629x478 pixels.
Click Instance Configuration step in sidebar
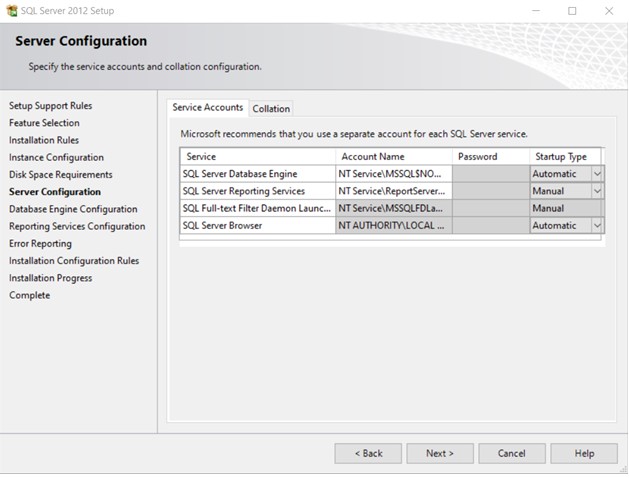(56, 158)
